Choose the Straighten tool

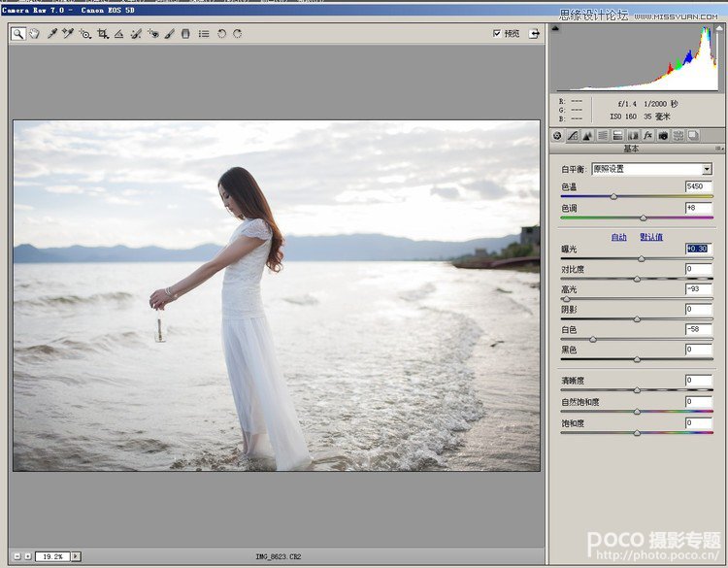point(118,33)
